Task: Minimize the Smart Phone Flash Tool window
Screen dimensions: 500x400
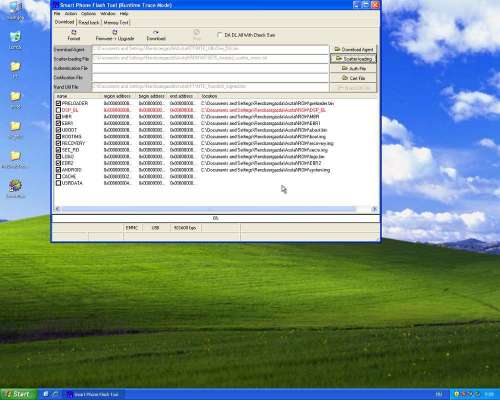Action: pos(356,5)
